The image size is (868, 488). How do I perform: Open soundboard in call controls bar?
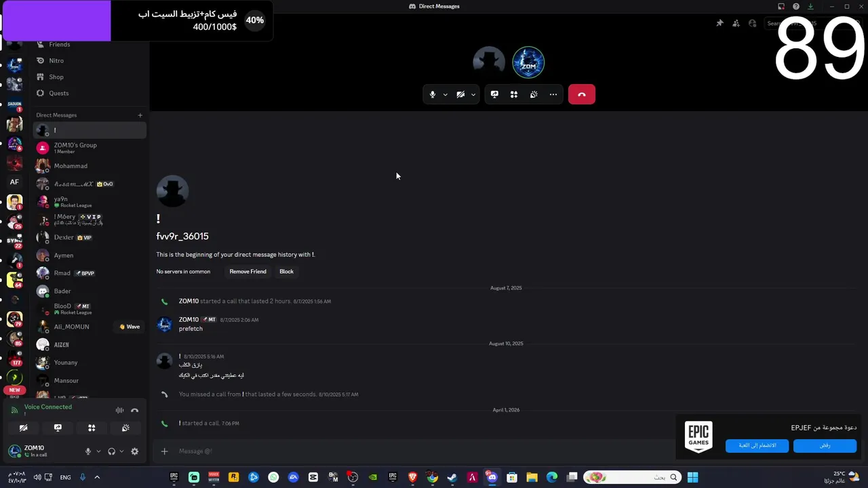[534, 94]
